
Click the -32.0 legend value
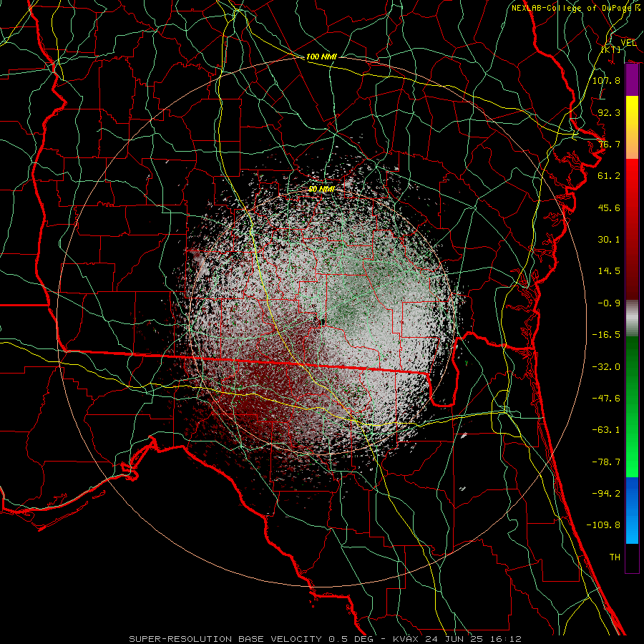[606, 367]
